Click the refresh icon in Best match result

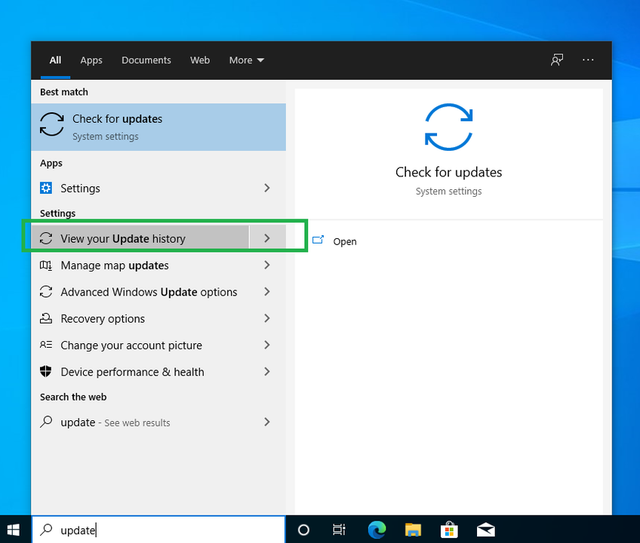tap(52, 125)
